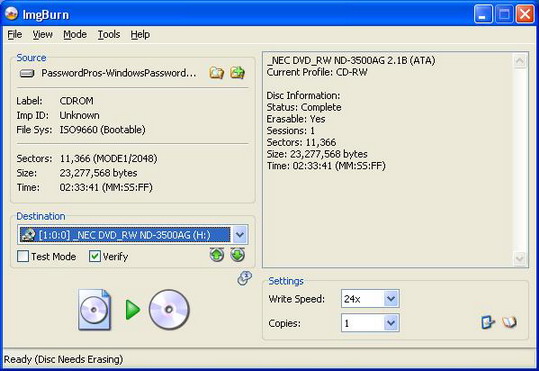Open the Mode menu
Viewport: 539px width, 371px height.
coord(75,34)
